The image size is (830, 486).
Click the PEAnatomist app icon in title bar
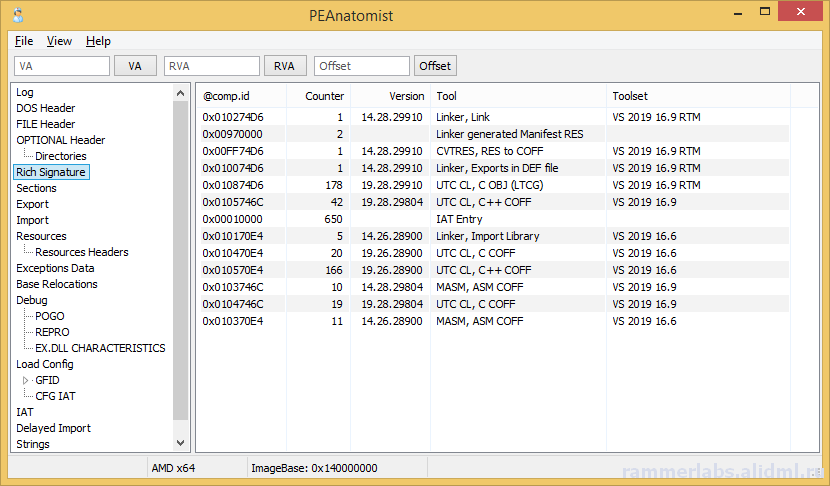pos(18,15)
